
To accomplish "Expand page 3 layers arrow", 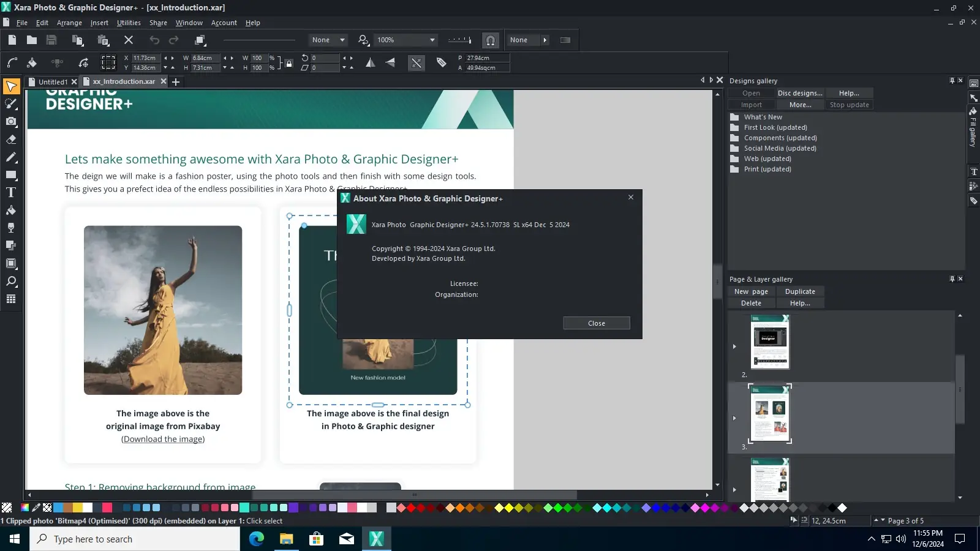I will [734, 418].
